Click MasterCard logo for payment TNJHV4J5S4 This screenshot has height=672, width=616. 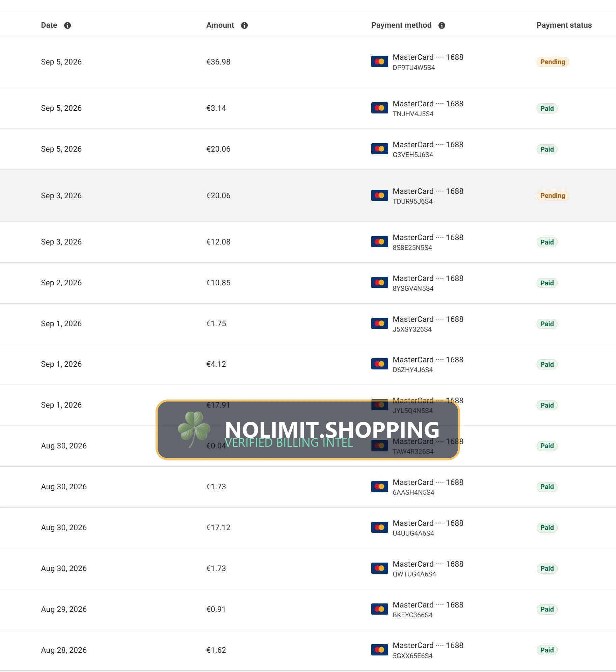(x=379, y=108)
